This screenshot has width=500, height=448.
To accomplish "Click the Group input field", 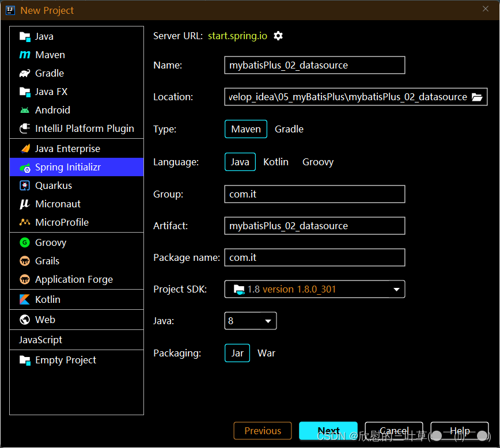I will point(315,194).
